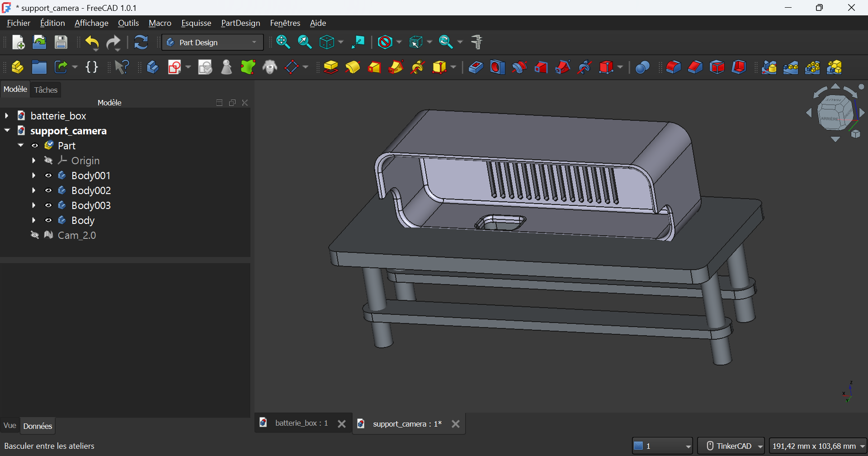Switch to the Tâches tab
Viewport: 868px width, 456px height.
(46, 90)
